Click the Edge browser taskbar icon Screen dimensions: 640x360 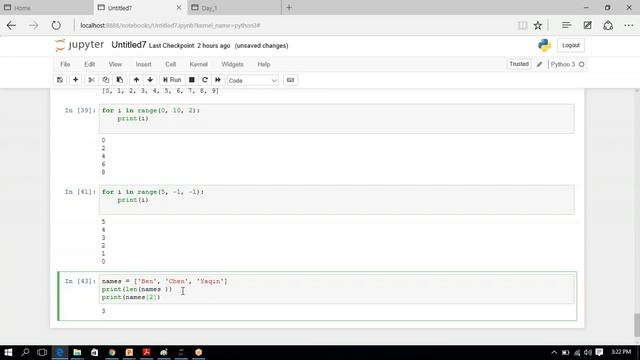pyautogui.click(x=60, y=352)
